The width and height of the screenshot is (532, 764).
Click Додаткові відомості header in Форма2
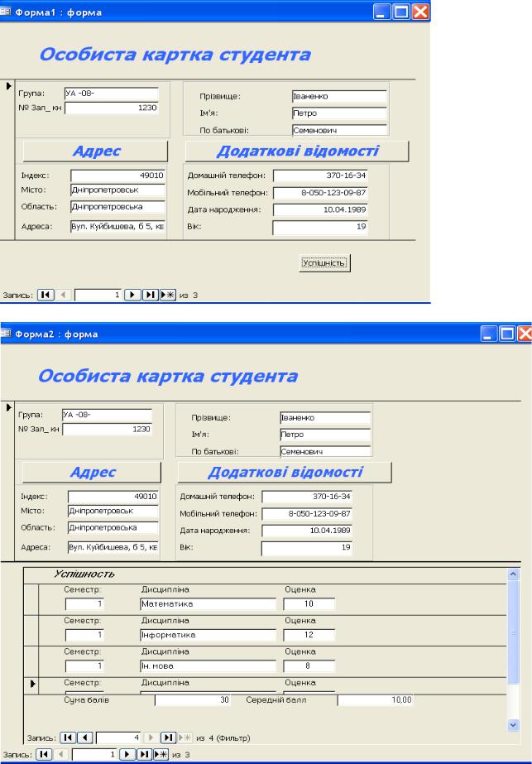click(285, 472)
